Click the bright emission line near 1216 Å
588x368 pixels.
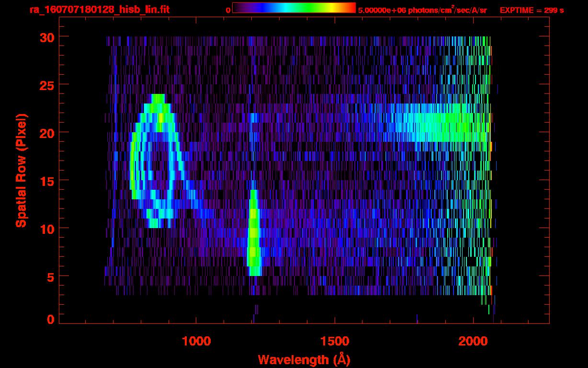pyautogui.click(x=254, y=233)
